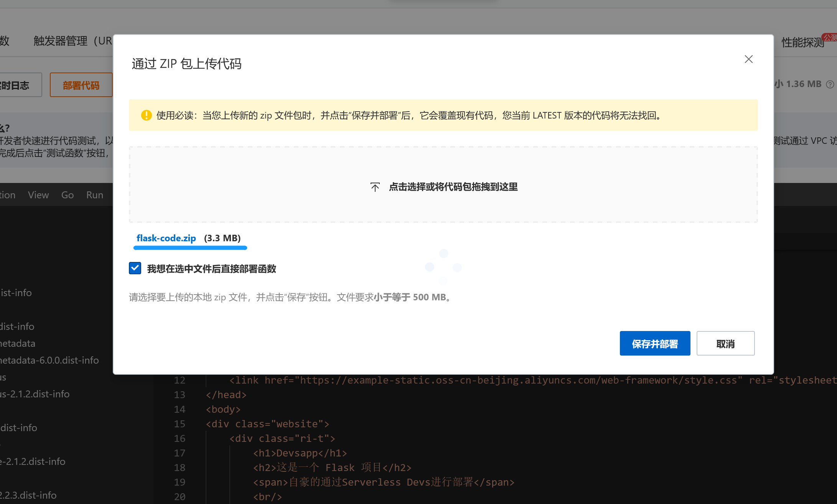Click the warning icon in the yellow notice banner
This screenshot has width=837, height=504.
coord(146,115)
